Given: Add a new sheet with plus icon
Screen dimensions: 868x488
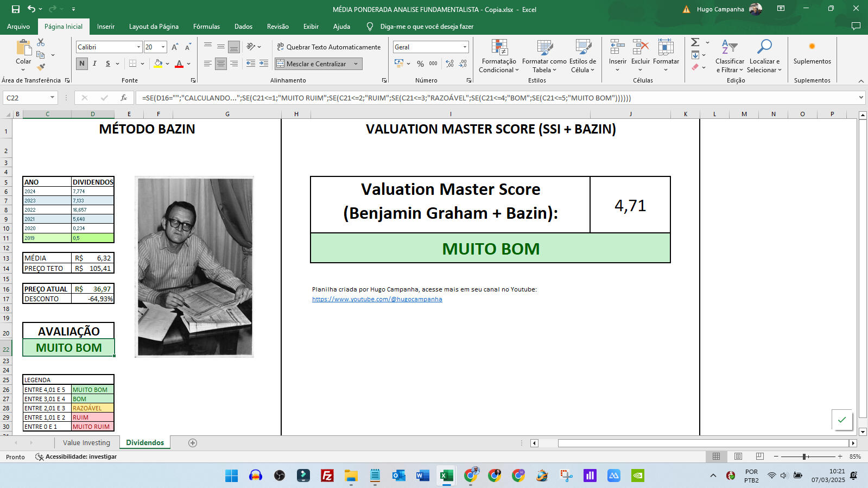Looking at the screenshot, I should point(193,443).
